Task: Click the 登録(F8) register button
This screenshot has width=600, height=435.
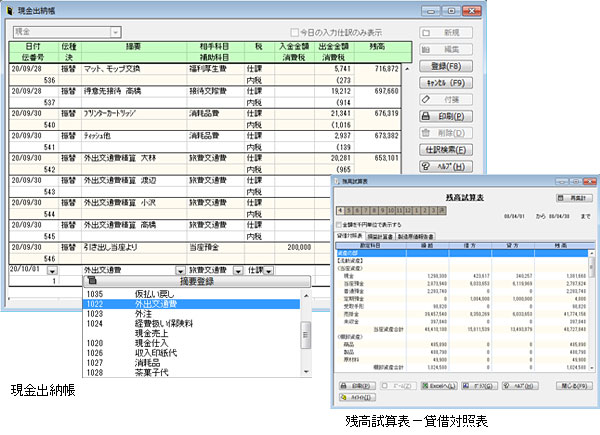Action: coord(446,66)
